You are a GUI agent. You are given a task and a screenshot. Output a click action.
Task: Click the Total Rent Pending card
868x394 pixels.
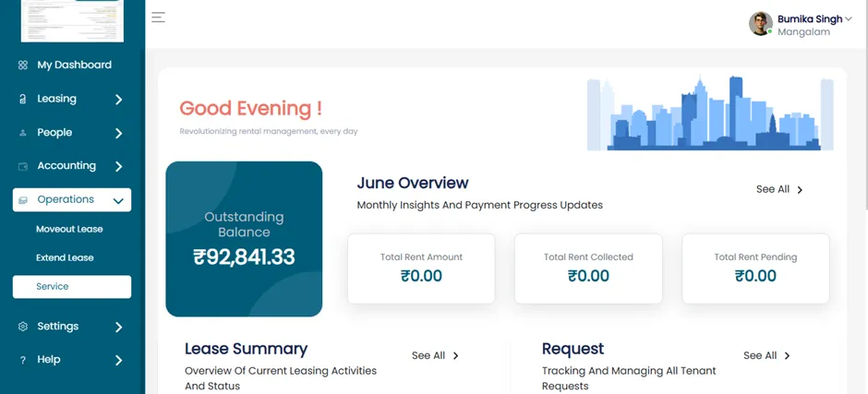[x=755, y=269]
